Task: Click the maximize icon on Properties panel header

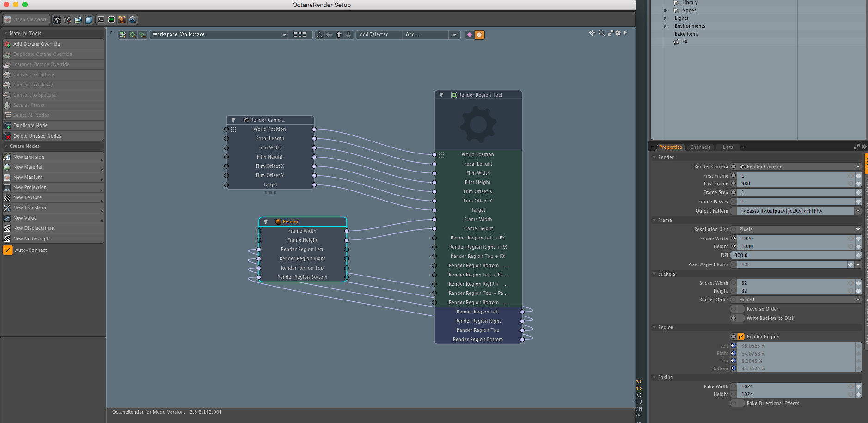Action: pyautogui.click(x=856, y=147)
